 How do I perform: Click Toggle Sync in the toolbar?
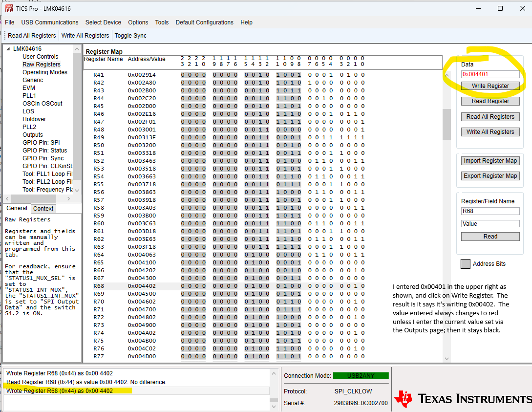[x=130, y=36]
